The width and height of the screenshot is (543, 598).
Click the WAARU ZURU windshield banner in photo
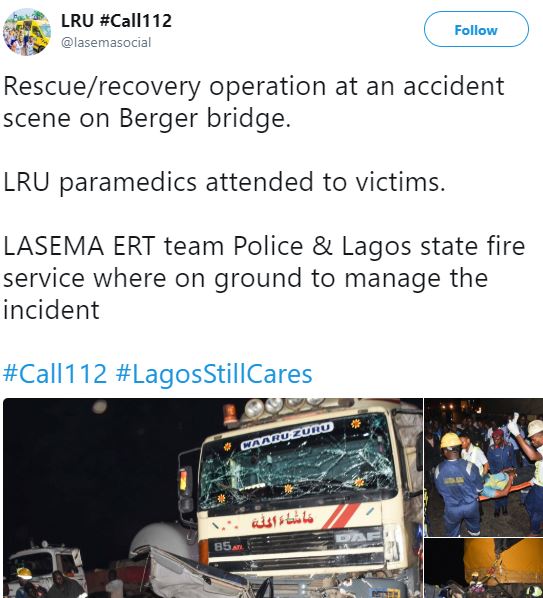coord(288,434)
